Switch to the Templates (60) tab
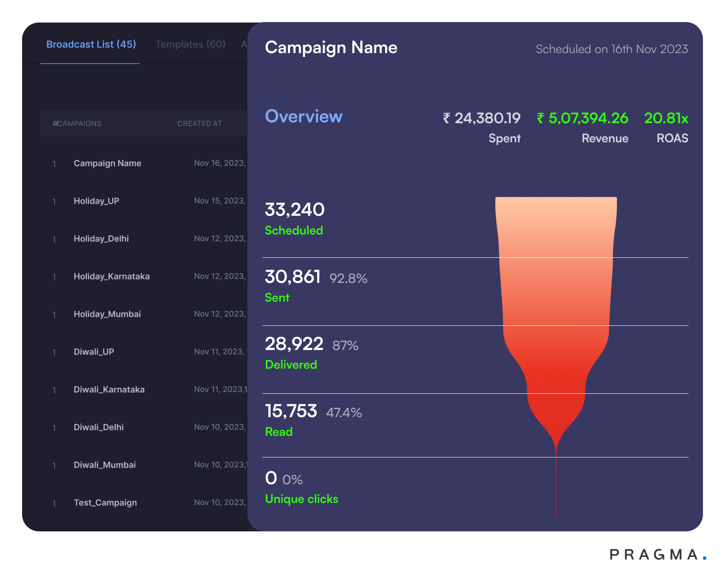Image resolution: width=728 pixels, height=573 pixels. click(x=189, y=44)
